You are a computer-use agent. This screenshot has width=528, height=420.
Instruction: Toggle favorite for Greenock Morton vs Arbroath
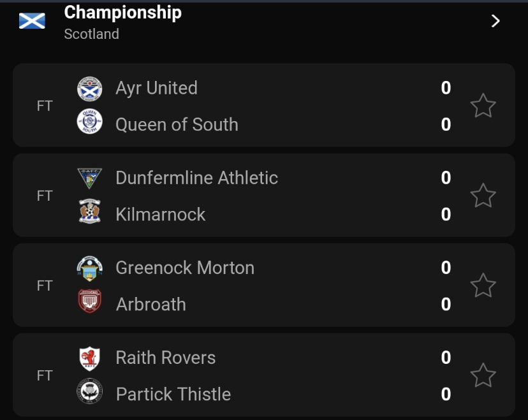tap(483, 286)
